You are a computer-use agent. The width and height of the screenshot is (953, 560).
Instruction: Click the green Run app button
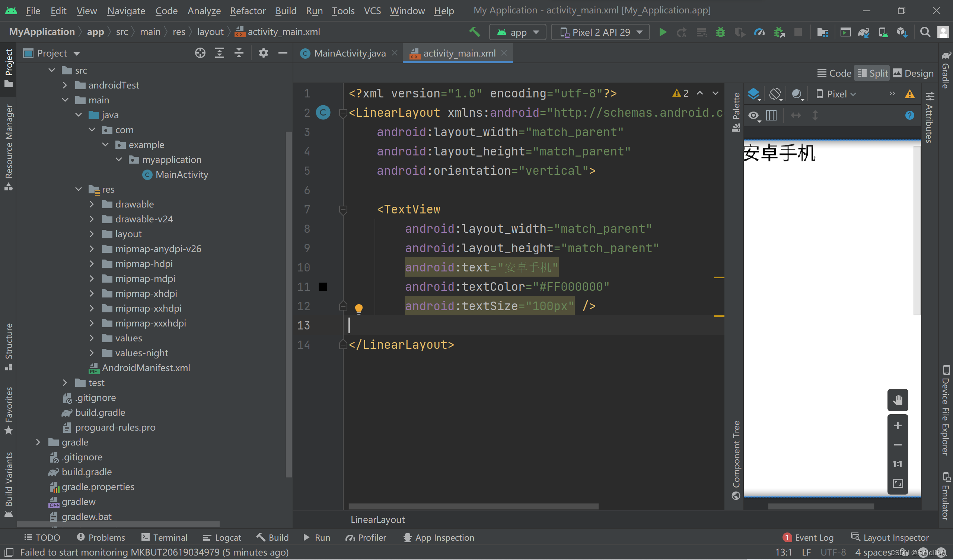tap(663, 32)
